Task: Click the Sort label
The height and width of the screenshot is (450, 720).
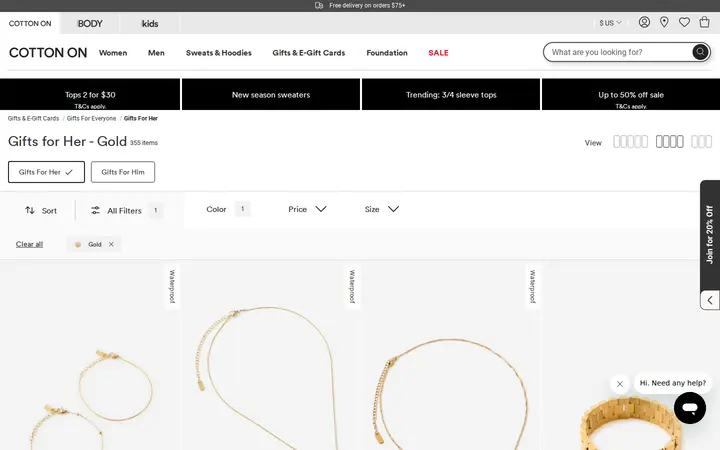Action: click(49, 211)
